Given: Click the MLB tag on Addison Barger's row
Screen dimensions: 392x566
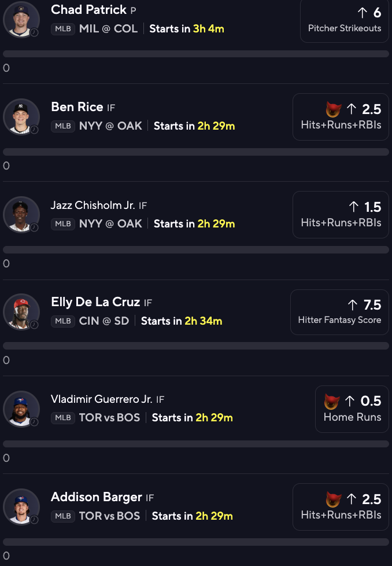Looking at the screenshot, I should (x=63, y=516).
